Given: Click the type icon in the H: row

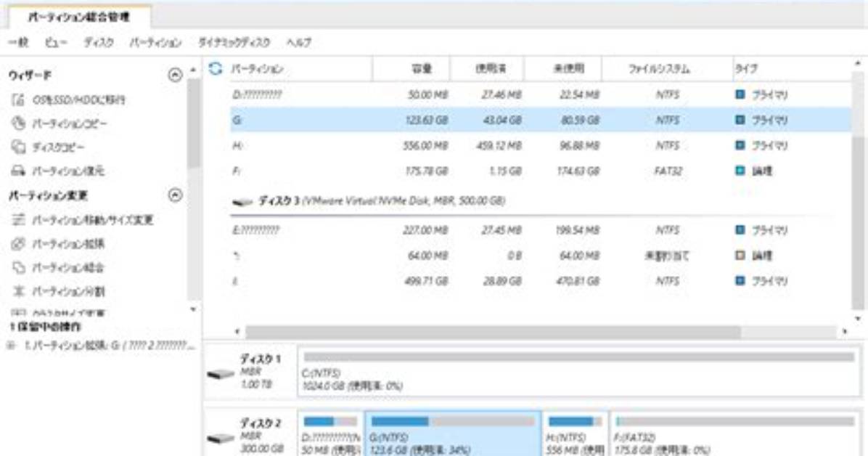Looking at the screenshot, I should [x=740, y=145].
